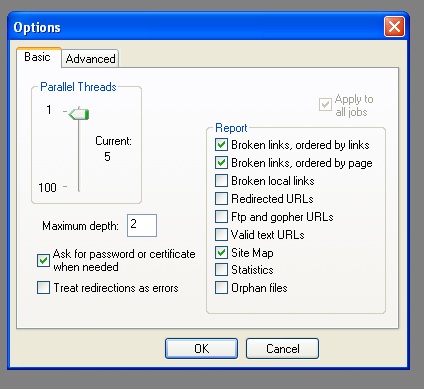Uncheck Broken links, ordered by page
424x389 pixels.
221,163
